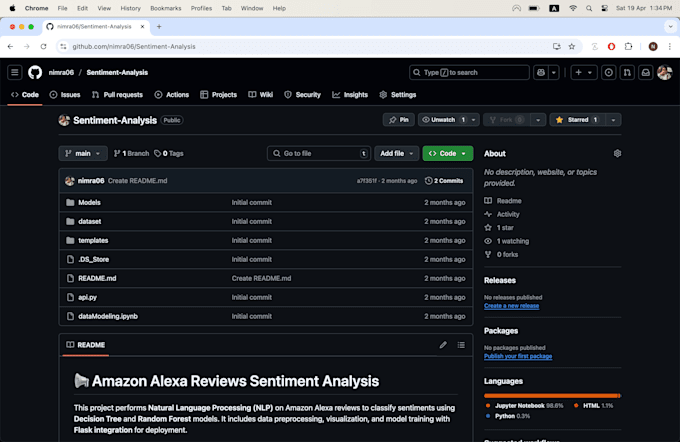
Task: Open the templates folder
Action: coord(93,240)
